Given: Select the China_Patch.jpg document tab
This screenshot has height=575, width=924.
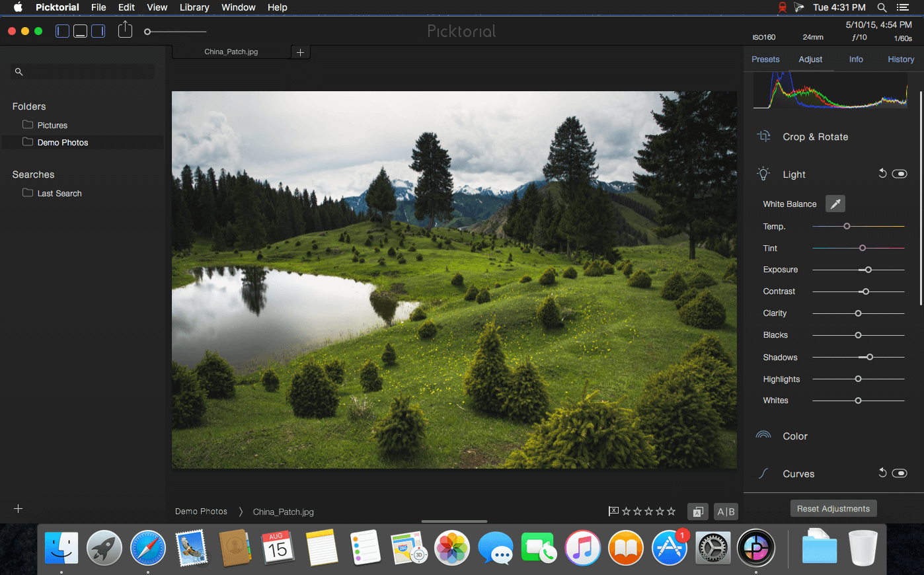Looking at the screenshot, I should click(x=231, y=52).
